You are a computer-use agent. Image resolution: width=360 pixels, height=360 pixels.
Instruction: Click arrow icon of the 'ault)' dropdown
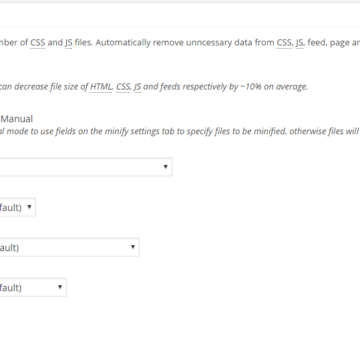click(133, 247)
